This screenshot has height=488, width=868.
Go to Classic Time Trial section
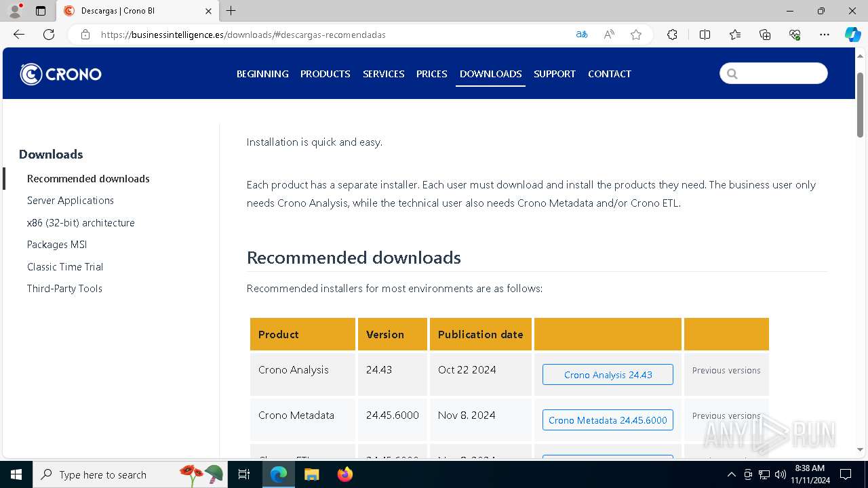[65, 267]
